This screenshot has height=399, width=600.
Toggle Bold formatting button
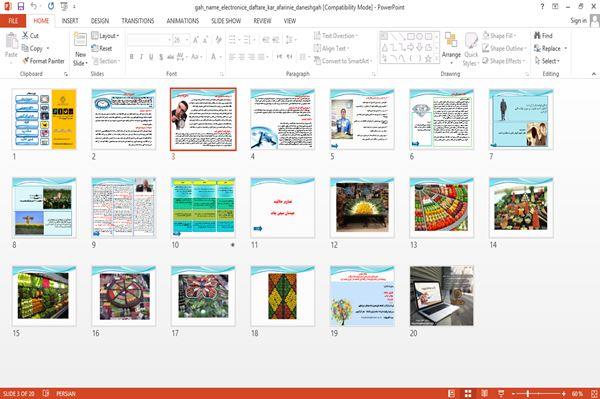point(132,57)
